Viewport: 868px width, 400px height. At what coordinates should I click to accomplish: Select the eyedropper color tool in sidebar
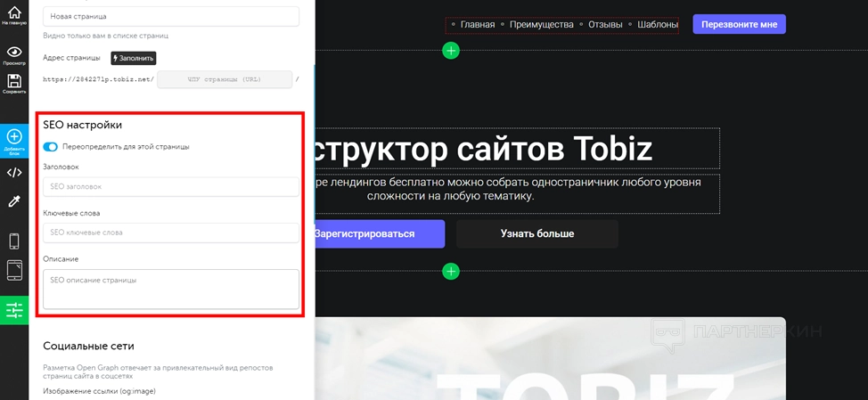14,201
